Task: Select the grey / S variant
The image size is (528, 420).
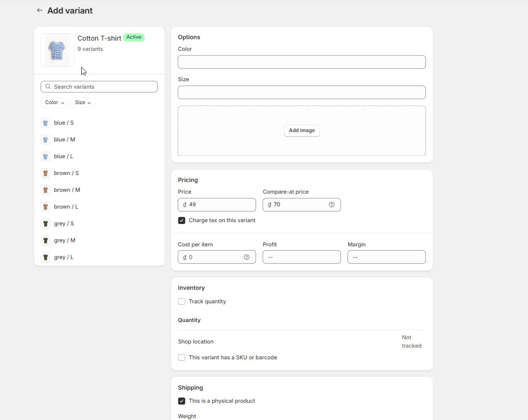Action: pos(64,224)
